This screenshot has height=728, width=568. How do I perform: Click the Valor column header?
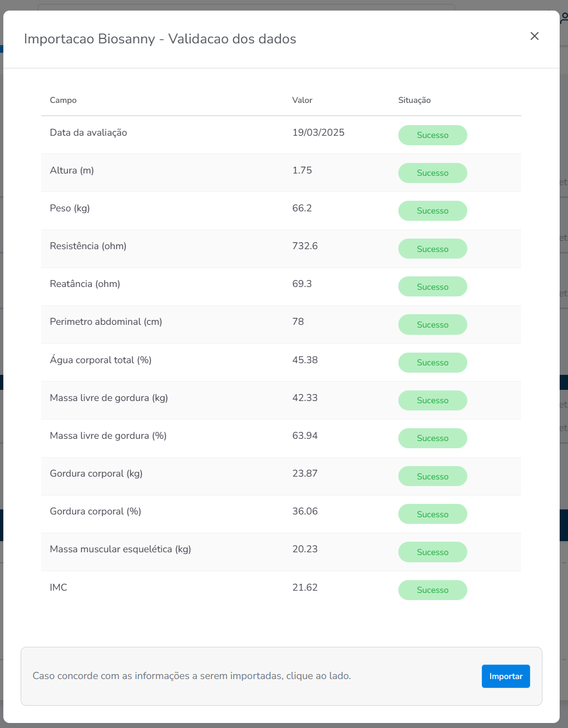click(302, 100)
